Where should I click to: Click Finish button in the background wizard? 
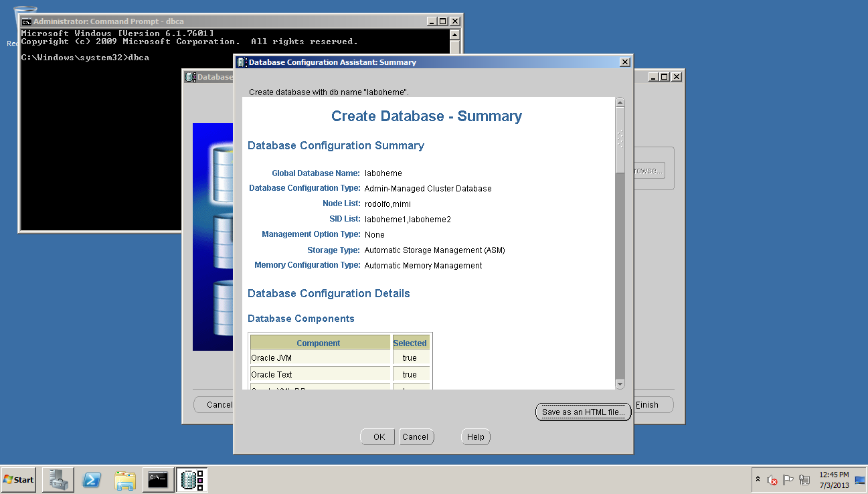(653, 405)
